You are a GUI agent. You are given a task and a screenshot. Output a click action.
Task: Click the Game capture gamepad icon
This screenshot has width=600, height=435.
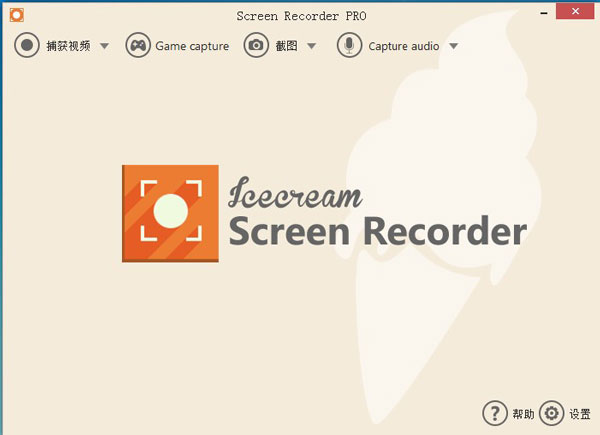pos(138,45)
